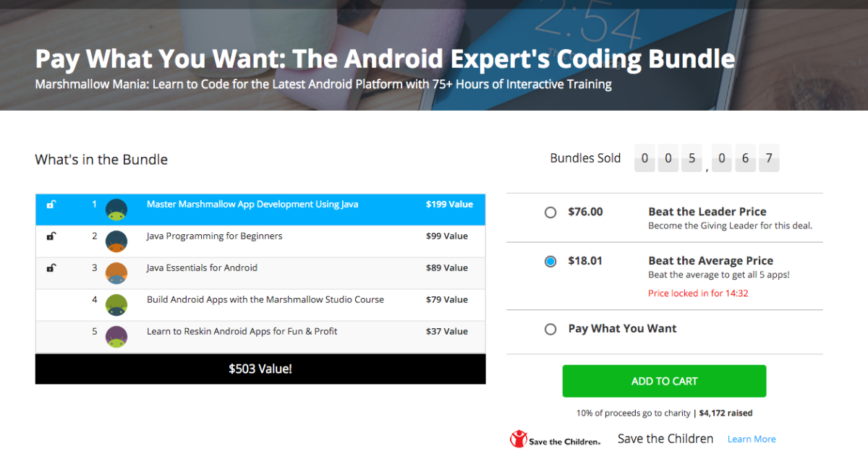Click the Build Android Apps course avatar
Image resolution: width=868 pixels, height=454 pixels.
[x=116, y=305]
